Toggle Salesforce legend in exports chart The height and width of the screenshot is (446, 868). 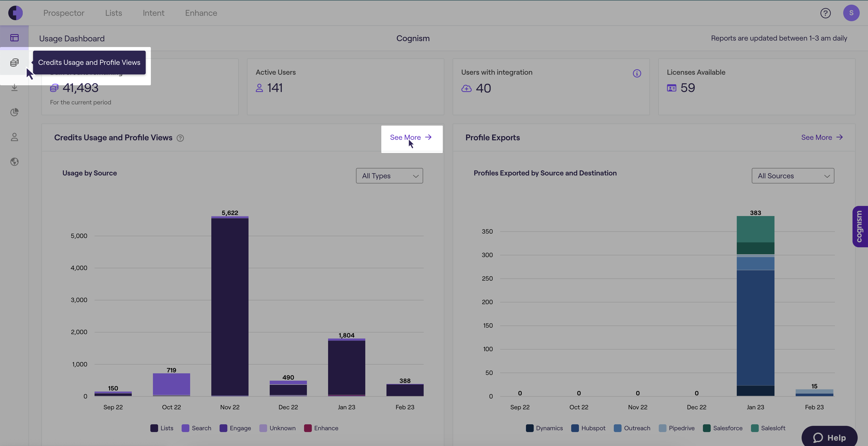coord(723,428)
